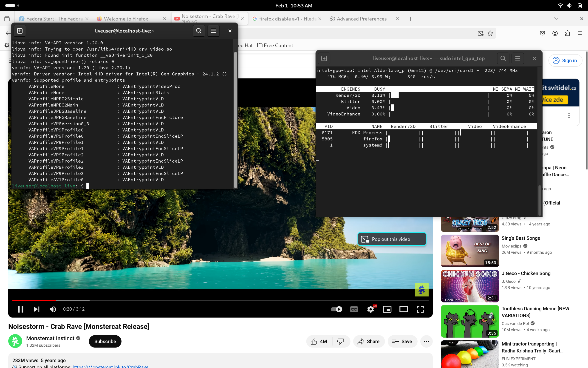This screenshot has width=588, height=368.
Task: Open a new tab in the intel_gpu_top terminal
Action: [324, 58]
